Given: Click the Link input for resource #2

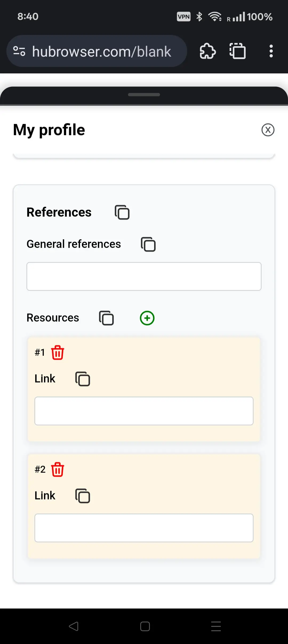Looking at the screenshot, I should click(144, 528).
